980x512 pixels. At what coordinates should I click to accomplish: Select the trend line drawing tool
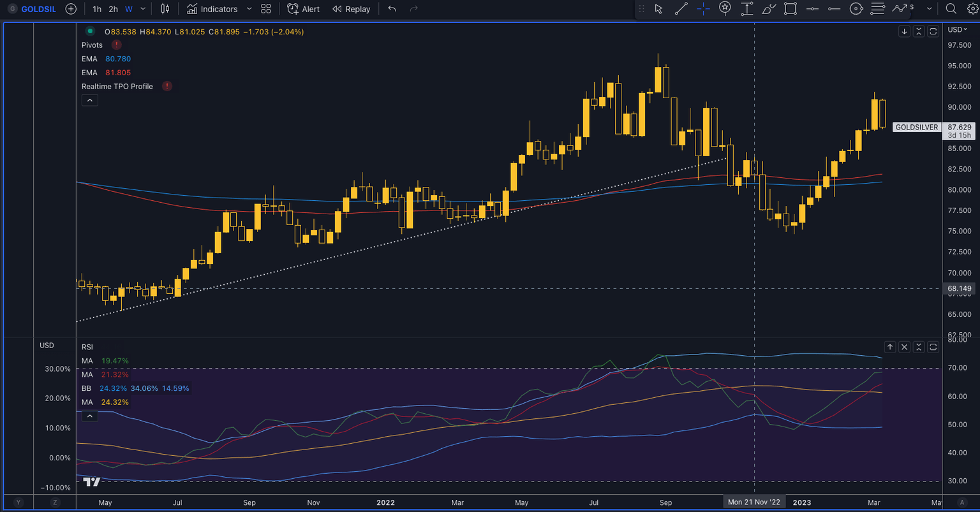click(681, 9)
